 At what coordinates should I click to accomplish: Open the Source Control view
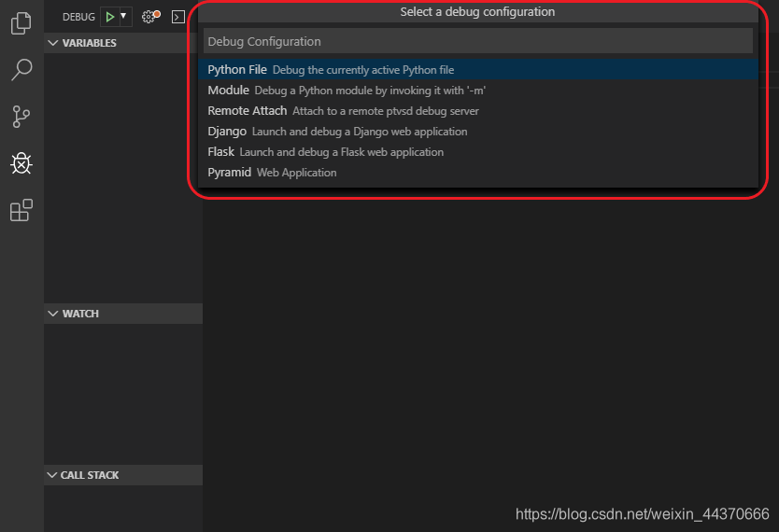pyautogui.click(x=21, y=117)
